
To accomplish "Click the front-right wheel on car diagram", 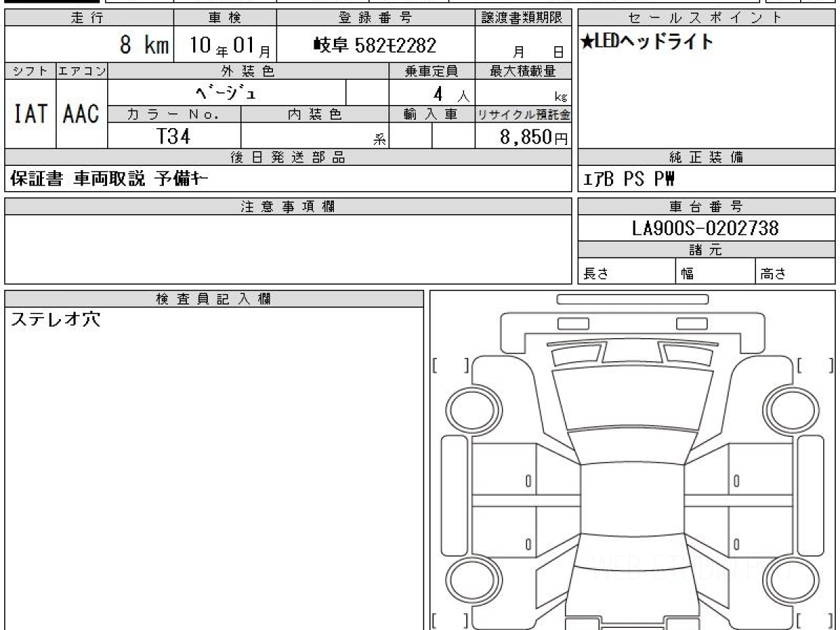I will tap(792, 409).
